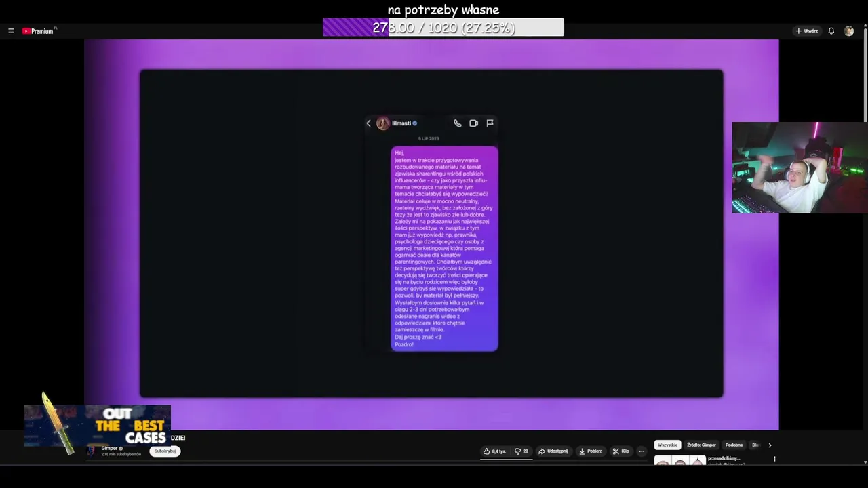The image size is (868, 488).
Task: Open the YouTube hamburger menu
Action: [11, 31]
